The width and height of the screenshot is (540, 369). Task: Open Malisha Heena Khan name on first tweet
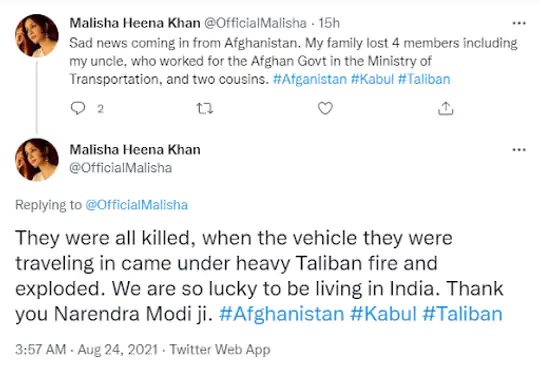click(135, 23)
